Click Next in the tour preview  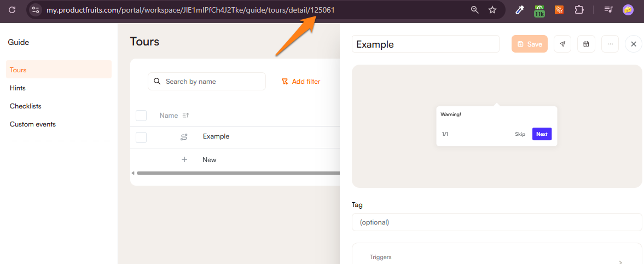(542, 134)
